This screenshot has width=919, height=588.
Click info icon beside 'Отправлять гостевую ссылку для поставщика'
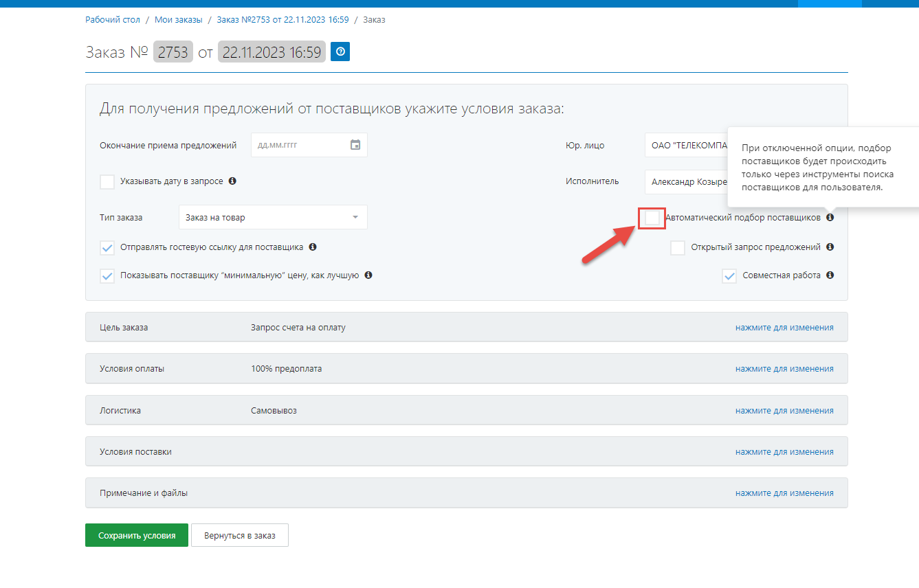pyautogui.click(x=313, y=247)
